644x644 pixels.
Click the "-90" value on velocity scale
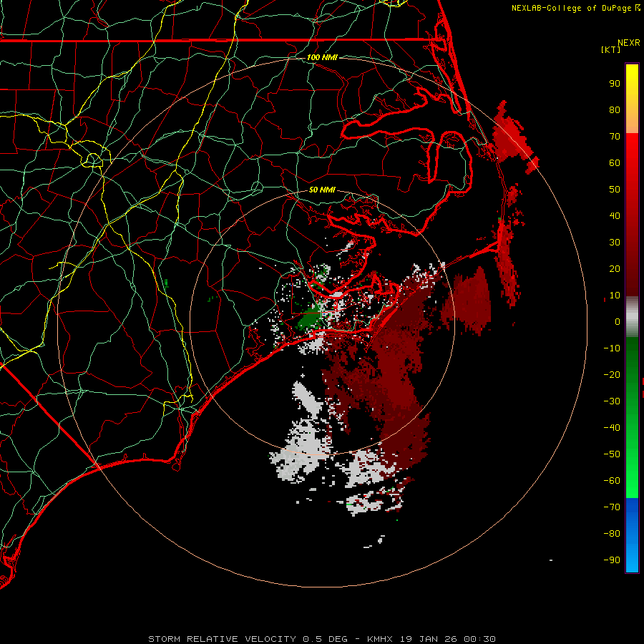tap(612, 560)
